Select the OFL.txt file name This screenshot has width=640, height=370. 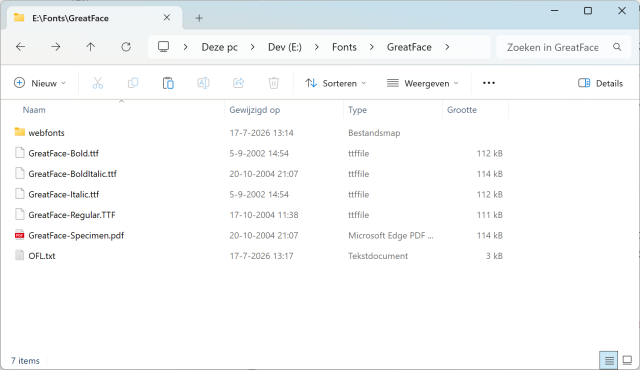pos(42,256)
